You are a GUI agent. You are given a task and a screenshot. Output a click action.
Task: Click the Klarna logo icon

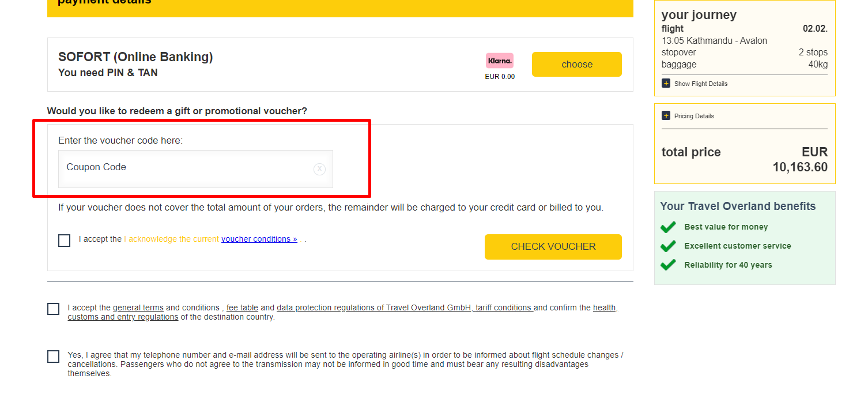coord(499,61)
